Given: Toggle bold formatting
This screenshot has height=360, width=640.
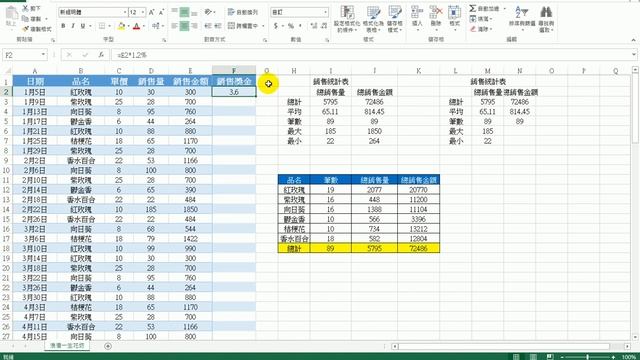Looking at the screenshot, I should (x=63, y=26).
